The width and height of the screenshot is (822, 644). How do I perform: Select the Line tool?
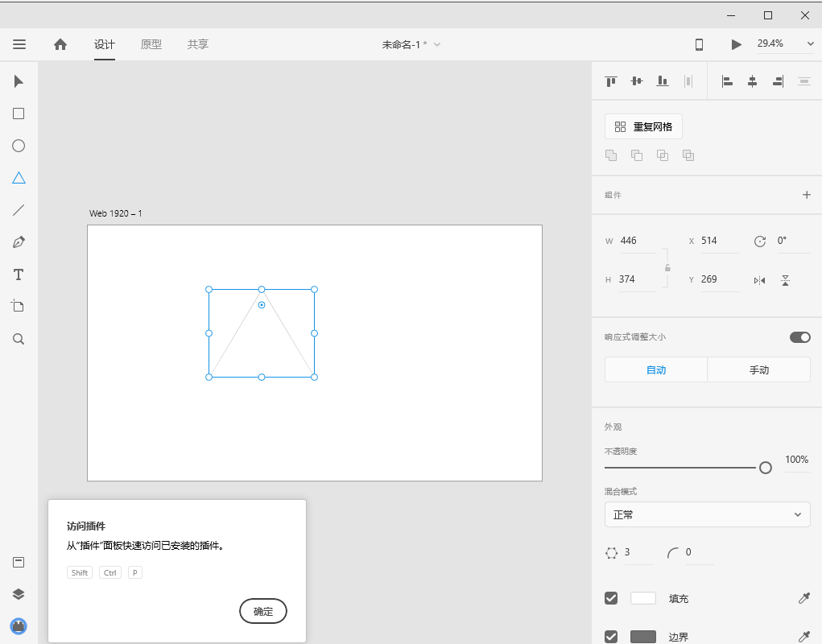(19, 210)
